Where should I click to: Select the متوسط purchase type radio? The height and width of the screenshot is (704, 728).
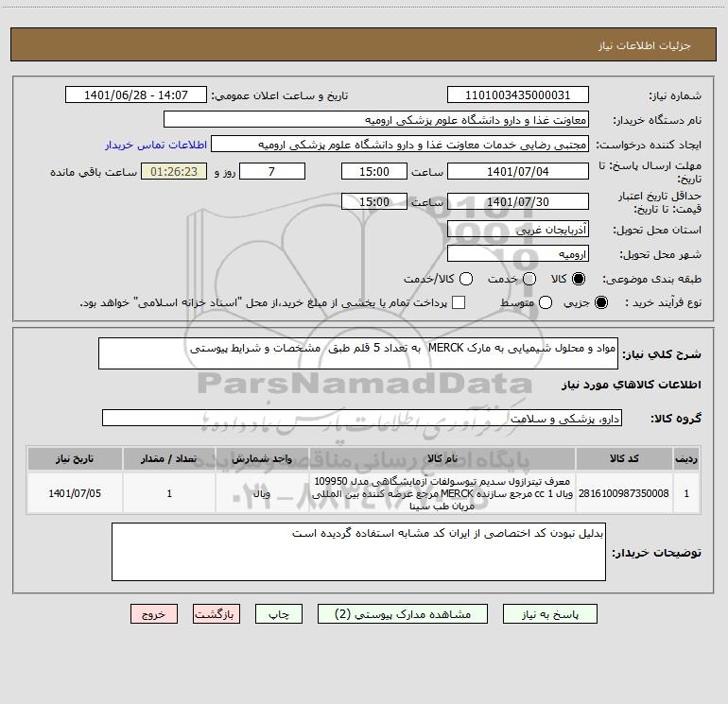(546, 302)
